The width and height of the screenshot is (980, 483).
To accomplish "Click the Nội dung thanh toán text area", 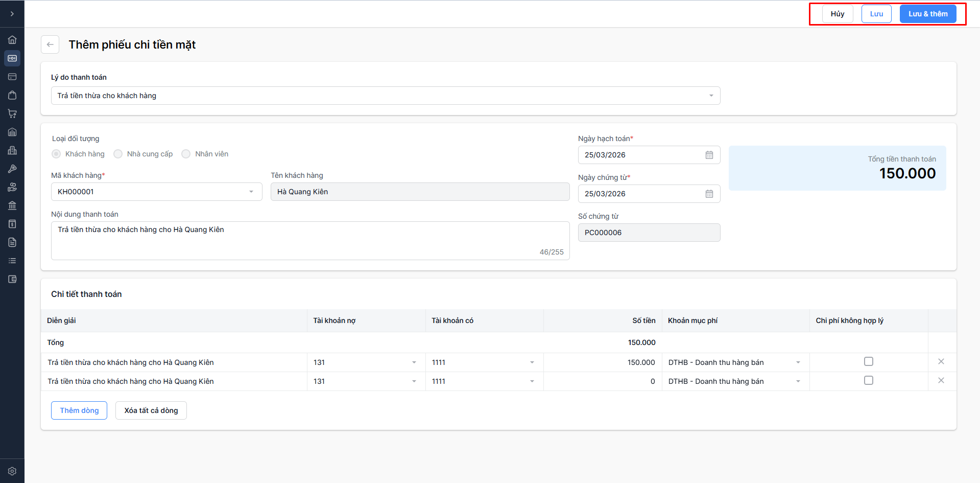I will click(x=310, y=240).
